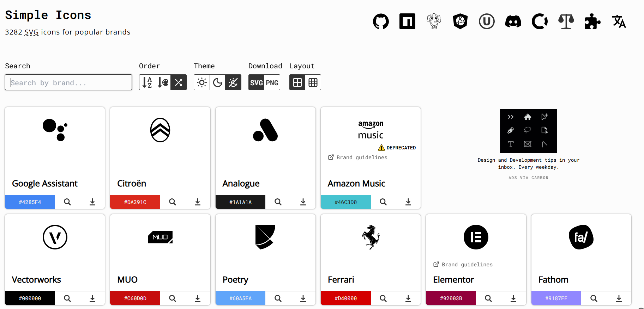
Task: Switch to dark theme
Action: point(218,82)
